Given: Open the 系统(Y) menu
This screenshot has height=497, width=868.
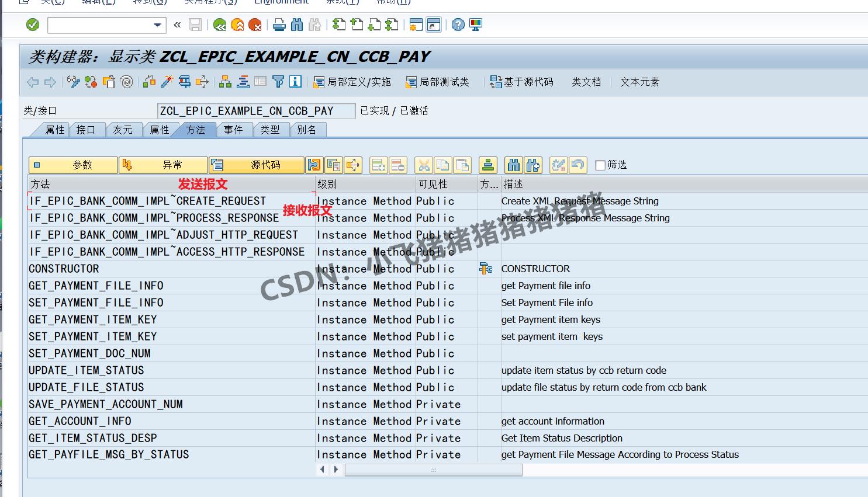Looking at the screenshot, I should (x=343, y=2).
